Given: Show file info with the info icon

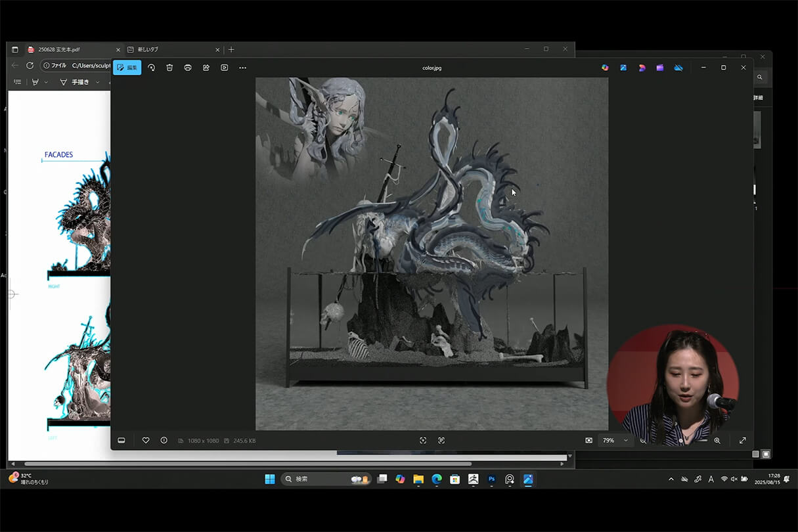Looking at the screenshot, I should (x=164, y=440).
